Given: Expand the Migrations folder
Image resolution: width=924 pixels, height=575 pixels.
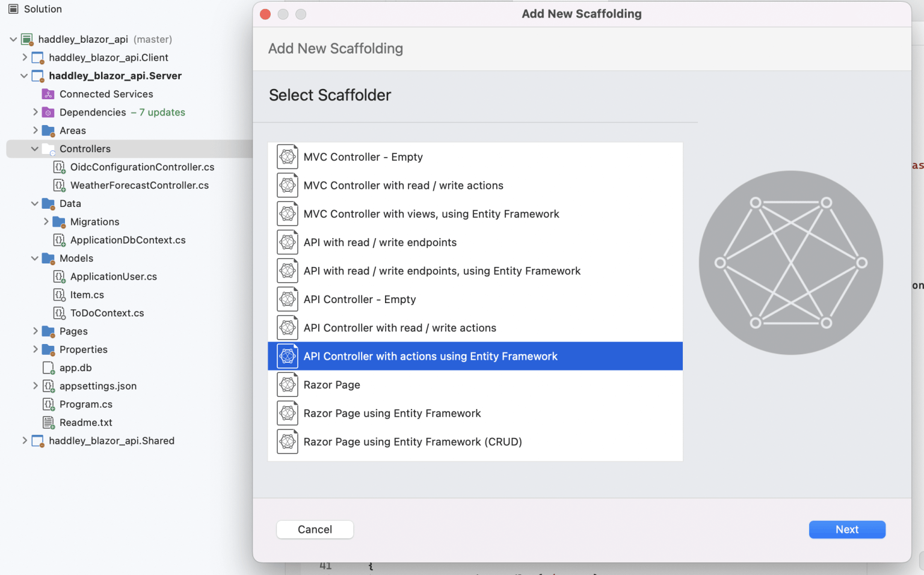Looking at the screenshot, I should point(46,221).
